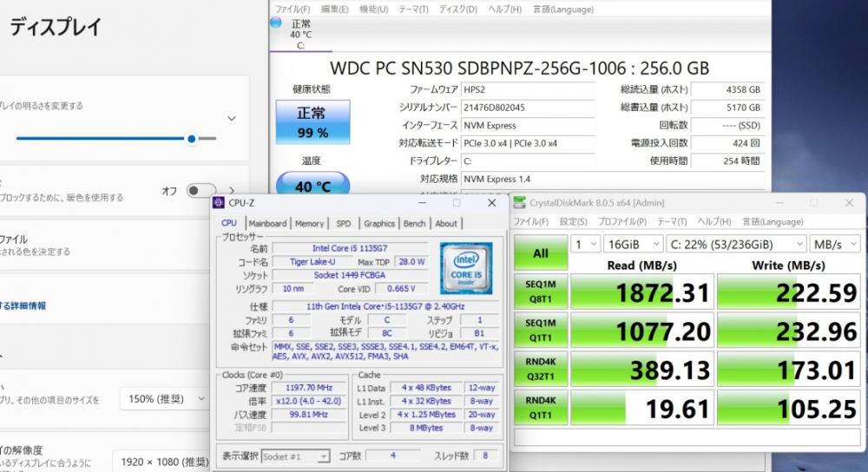Viewport: 868px width, 472px height.
Task: Click the Intel Core i5 1135G7 name field
Action: (x=350, y=248)
